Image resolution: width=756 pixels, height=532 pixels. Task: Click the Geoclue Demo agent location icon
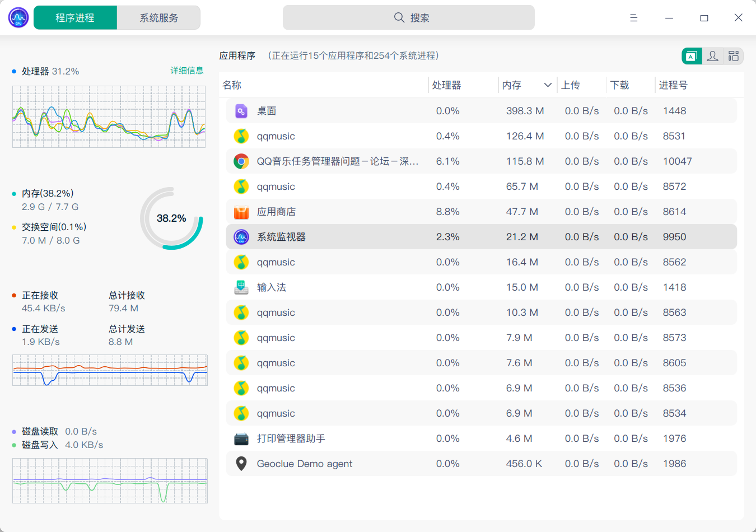pos(241,464)
